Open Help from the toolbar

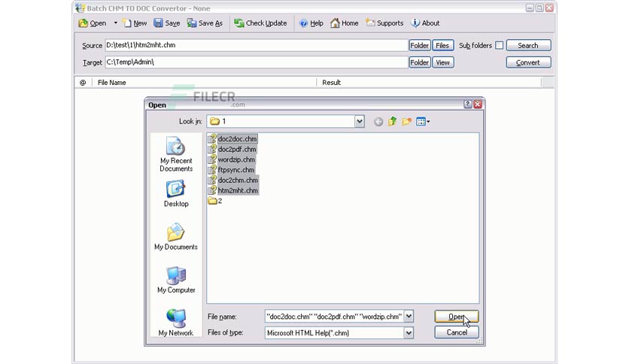click(x=311, y=23)
